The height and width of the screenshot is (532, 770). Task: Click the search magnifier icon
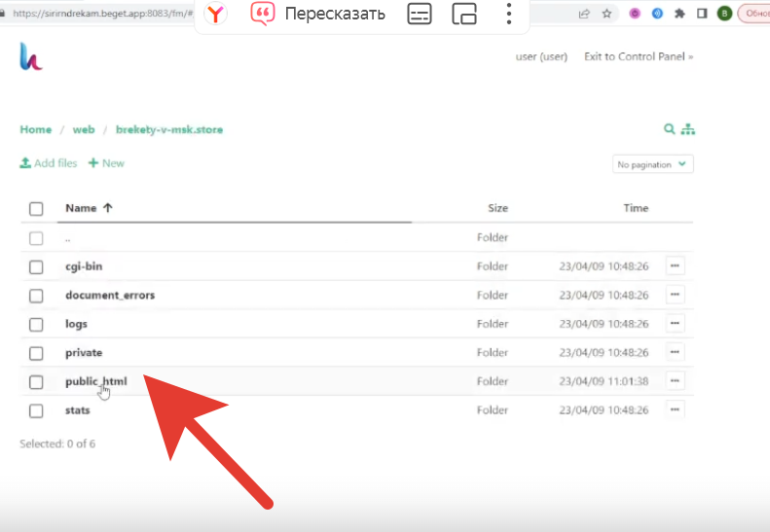(x=669, y=129)
